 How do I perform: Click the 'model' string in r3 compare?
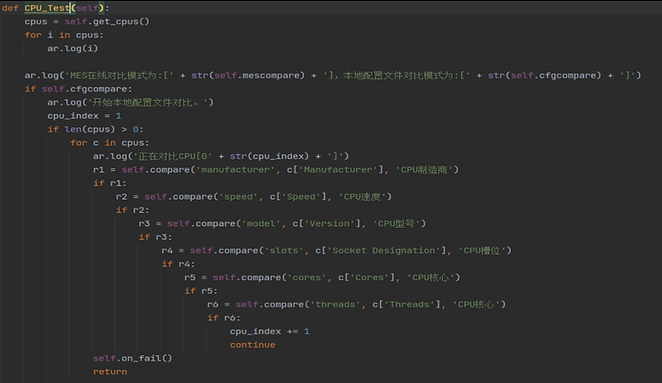[x=261, y=224]
